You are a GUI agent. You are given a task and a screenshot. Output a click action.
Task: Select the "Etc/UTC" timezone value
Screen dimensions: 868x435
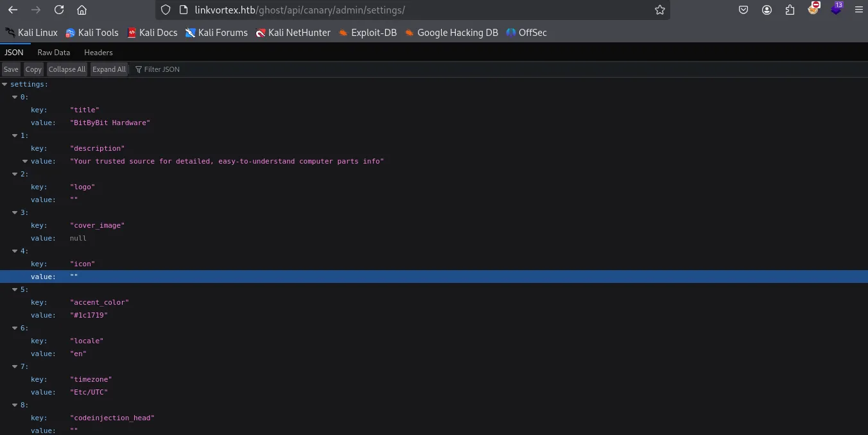89,392
